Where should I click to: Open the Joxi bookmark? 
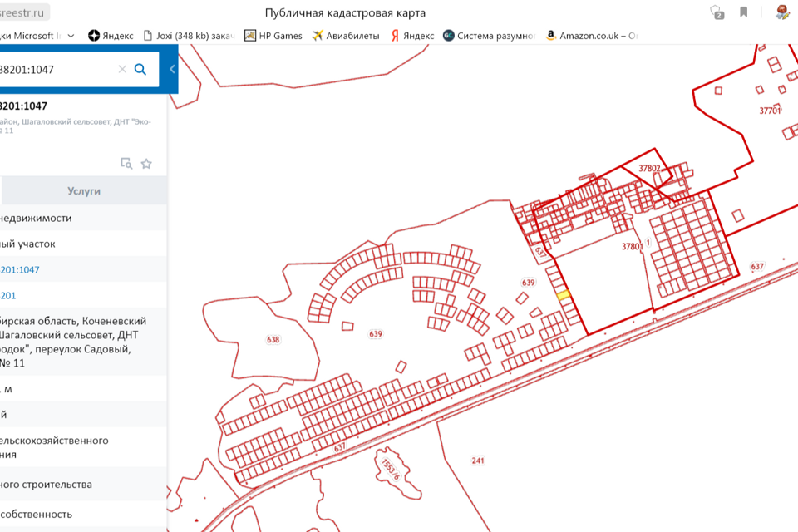point(190,36)
